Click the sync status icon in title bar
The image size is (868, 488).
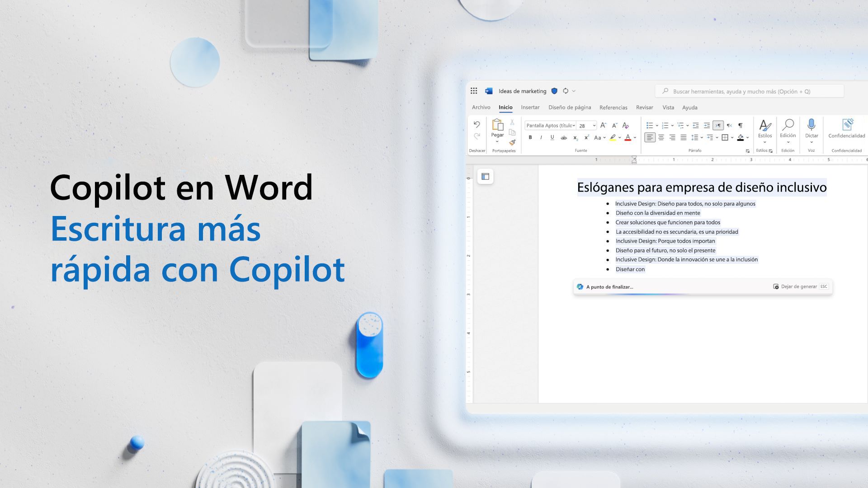(x=566, y=91)
